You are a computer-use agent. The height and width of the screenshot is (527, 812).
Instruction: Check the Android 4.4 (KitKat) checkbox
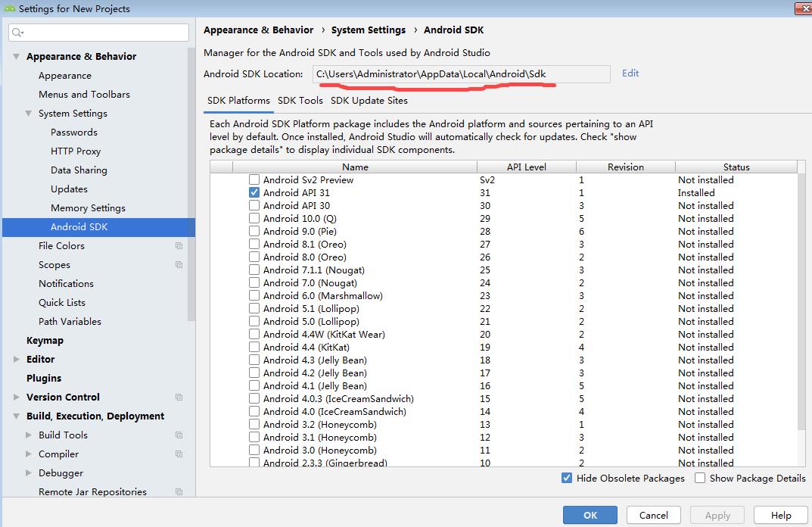click(x=254, y=347)
